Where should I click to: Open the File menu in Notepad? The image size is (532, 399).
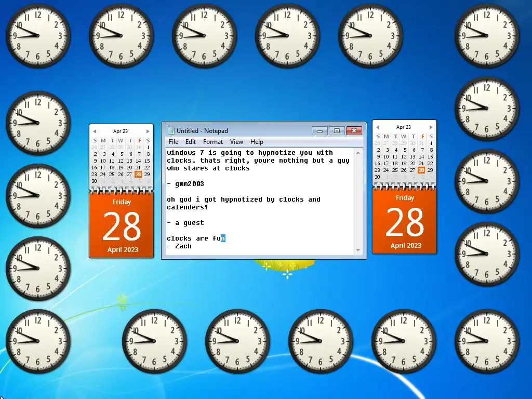174,142
